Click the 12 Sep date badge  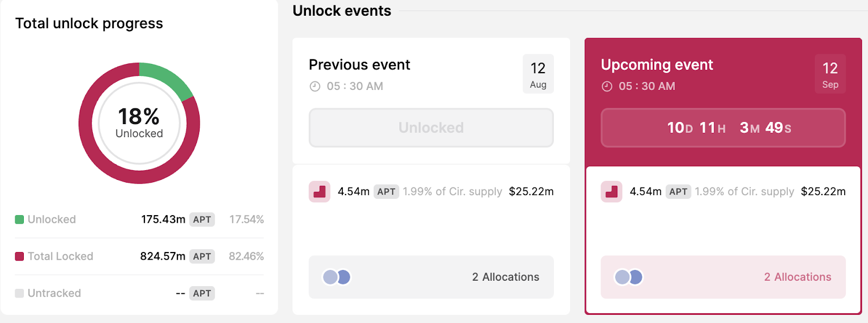point(829,74)
